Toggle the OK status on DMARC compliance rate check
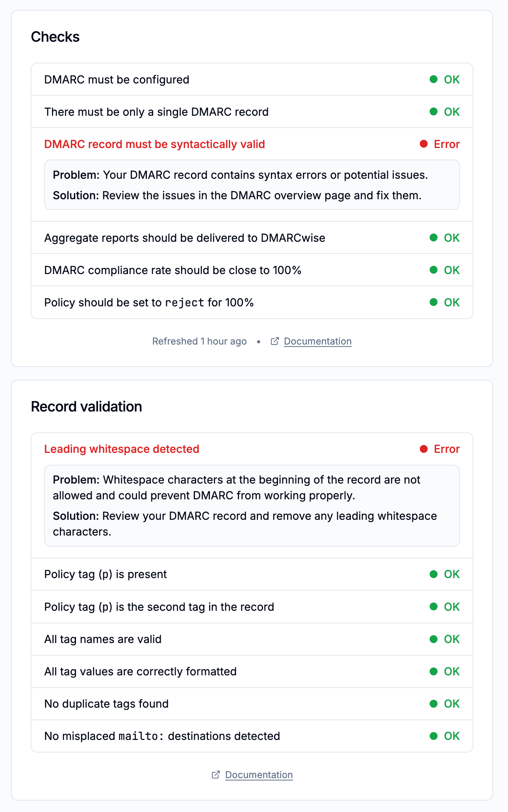Image resolution: width=508 pixels, height=812 pixels. click(433, 270)
